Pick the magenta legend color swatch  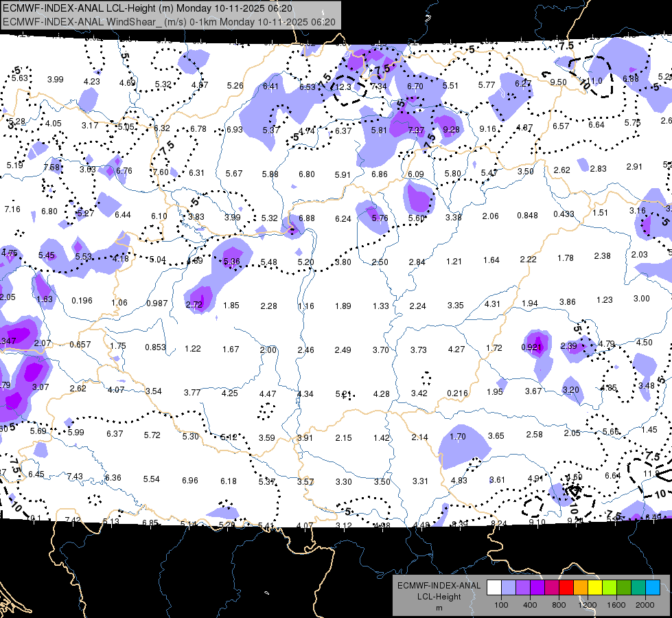coord(552,588)
